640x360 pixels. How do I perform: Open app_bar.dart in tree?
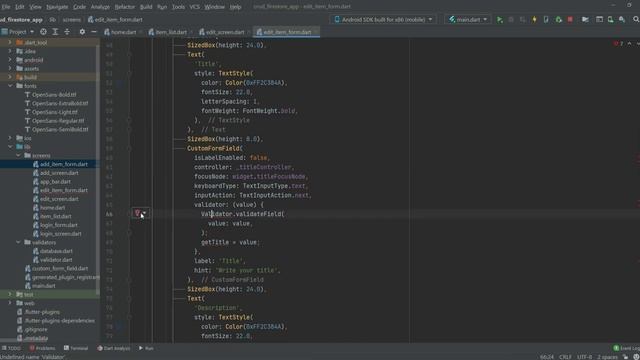[55, 182]
